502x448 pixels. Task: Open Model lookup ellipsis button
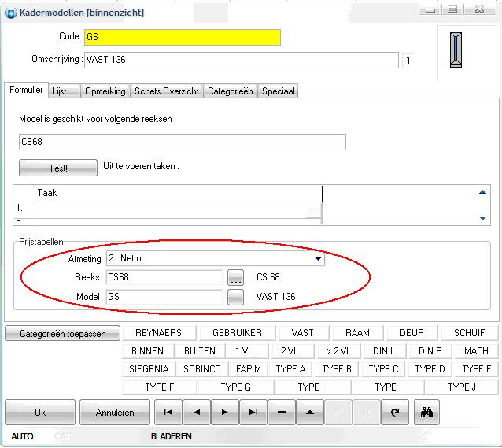[235, 297]
